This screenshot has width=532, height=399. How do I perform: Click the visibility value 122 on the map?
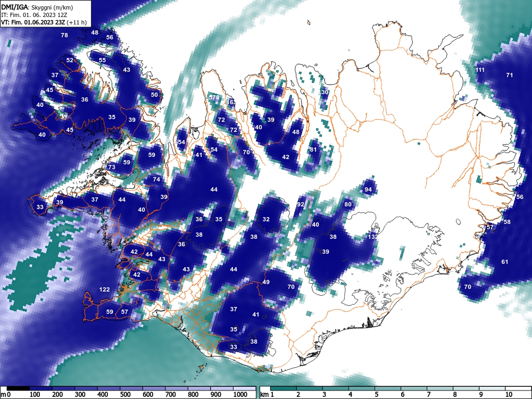click(104, 289)
